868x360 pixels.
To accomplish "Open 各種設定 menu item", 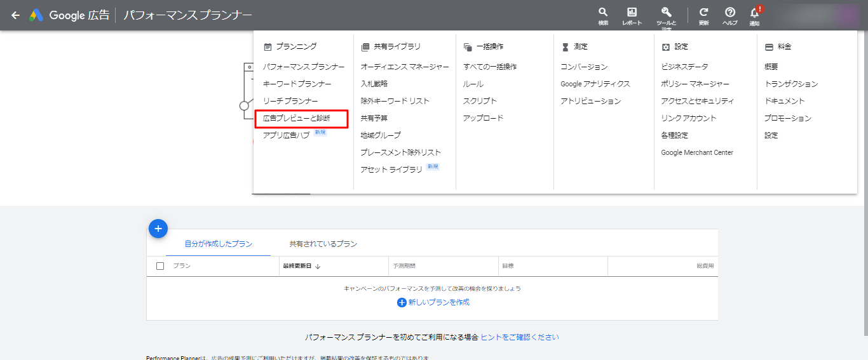I will tap(674, 135).
